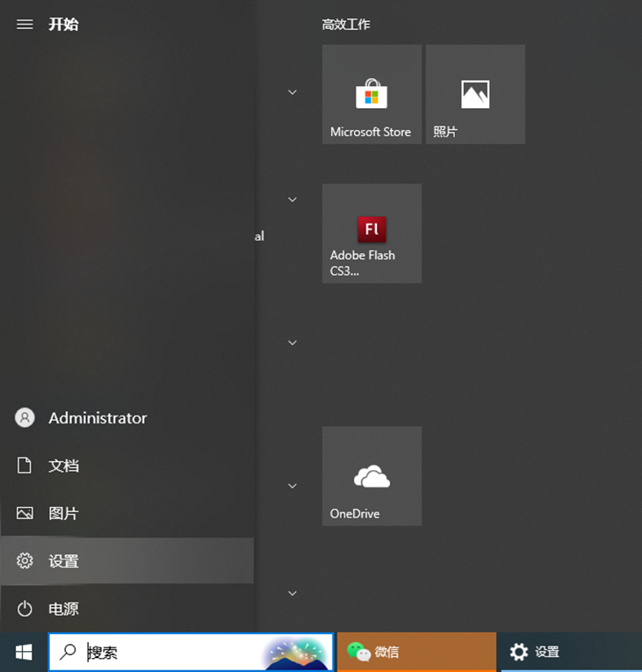Open 文档 documents folder

point(126,466)
